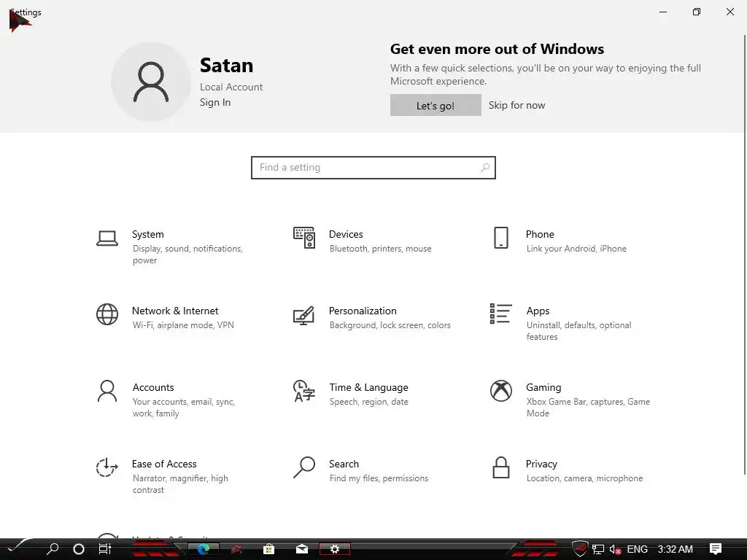The height and width of the screenshot is (560, 747).
Task: Open red app icon on taskbar
Action: pos(236,549)
